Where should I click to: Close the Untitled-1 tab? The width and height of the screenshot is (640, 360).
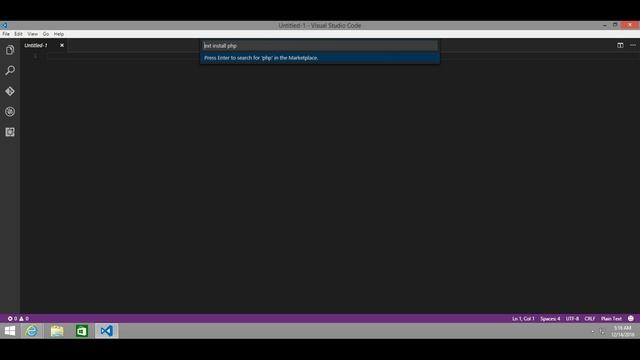pyautogui.click(x=62, y=45)
